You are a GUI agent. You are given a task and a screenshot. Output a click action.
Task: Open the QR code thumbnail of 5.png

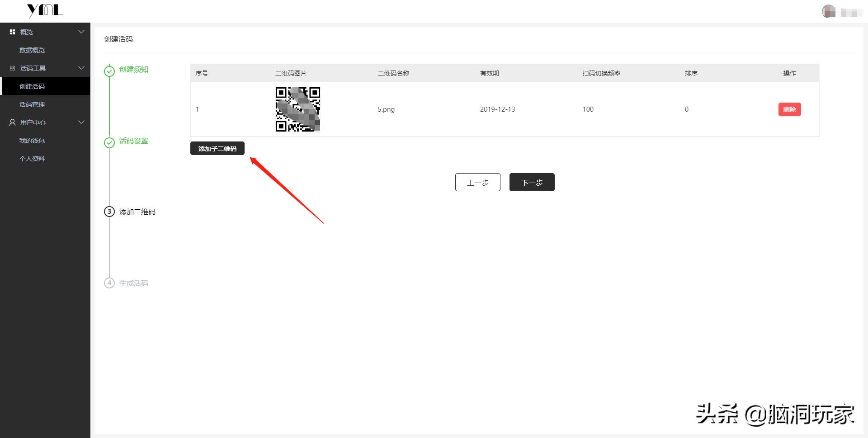coord(298,109)
